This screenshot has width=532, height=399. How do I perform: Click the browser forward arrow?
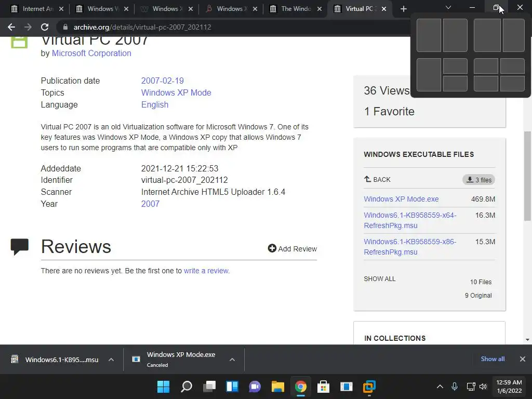tap(28, 27)
